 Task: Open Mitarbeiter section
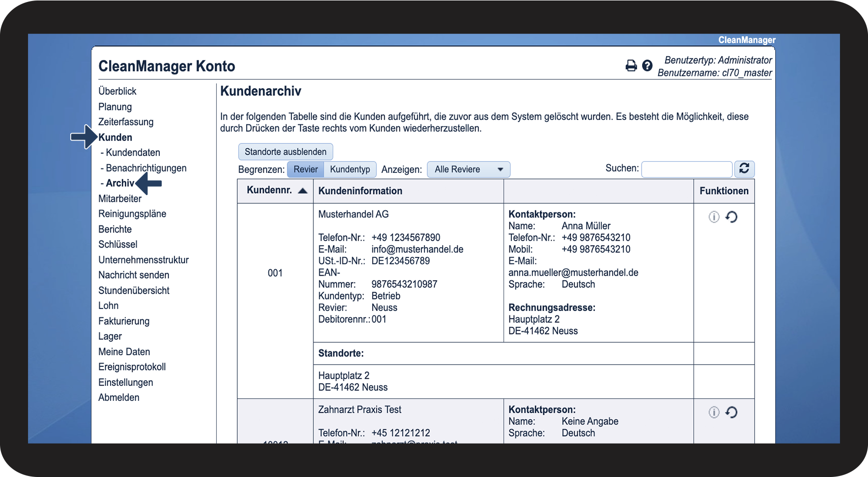[120, 198]
